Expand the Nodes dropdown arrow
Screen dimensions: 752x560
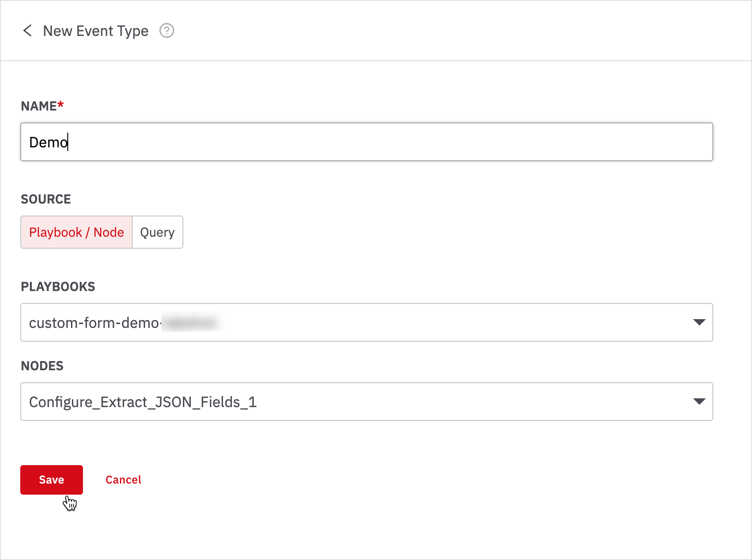[699, 402]
